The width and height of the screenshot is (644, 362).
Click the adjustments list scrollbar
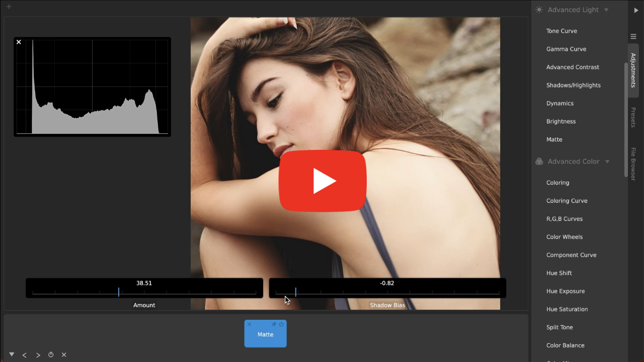626,120
